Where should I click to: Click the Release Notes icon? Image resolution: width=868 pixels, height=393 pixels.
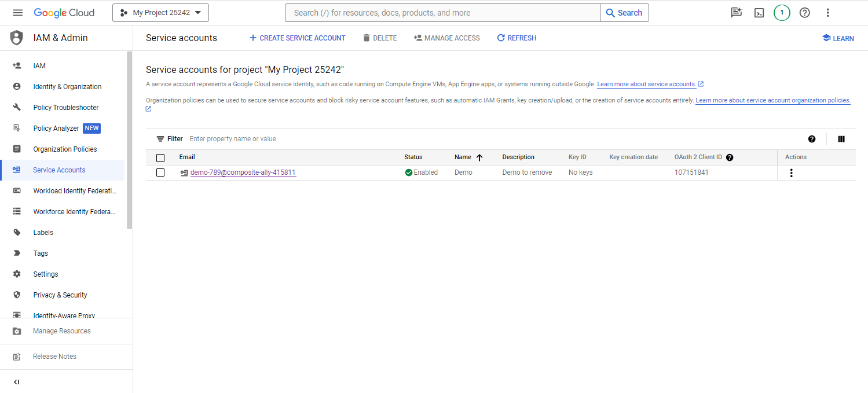point(17,357)
